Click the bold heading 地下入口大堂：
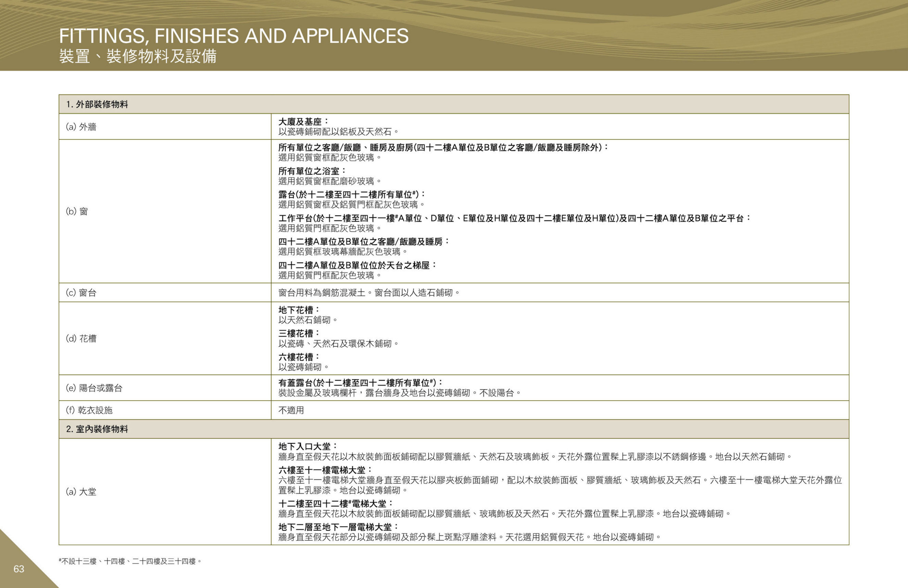Viewport: 908px width, 588px height. tap(308, 446)
